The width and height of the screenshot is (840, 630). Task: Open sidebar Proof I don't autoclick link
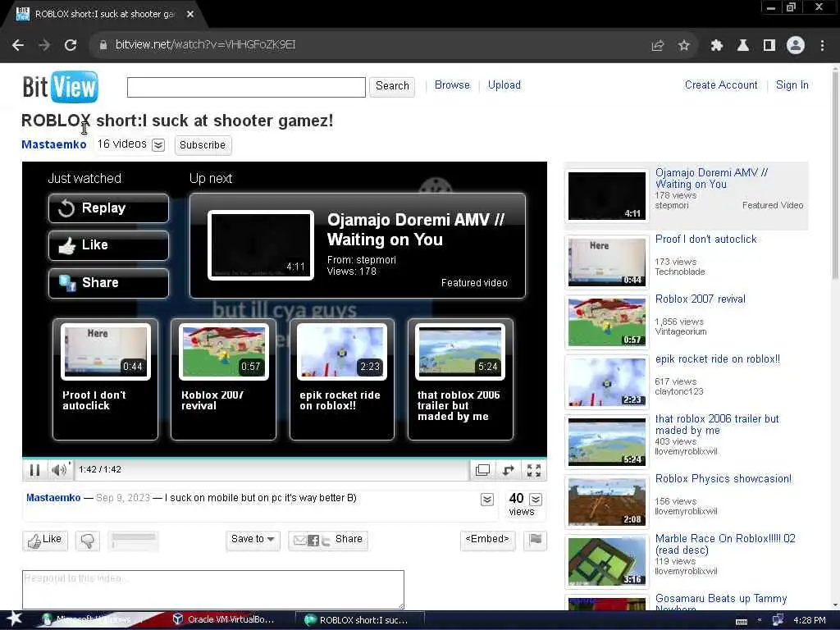[705, 240]
